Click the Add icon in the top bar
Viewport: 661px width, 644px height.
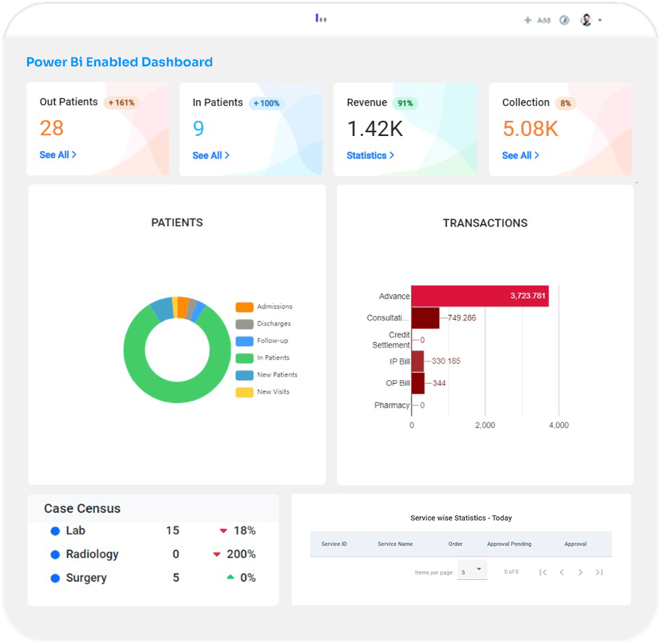528,20
